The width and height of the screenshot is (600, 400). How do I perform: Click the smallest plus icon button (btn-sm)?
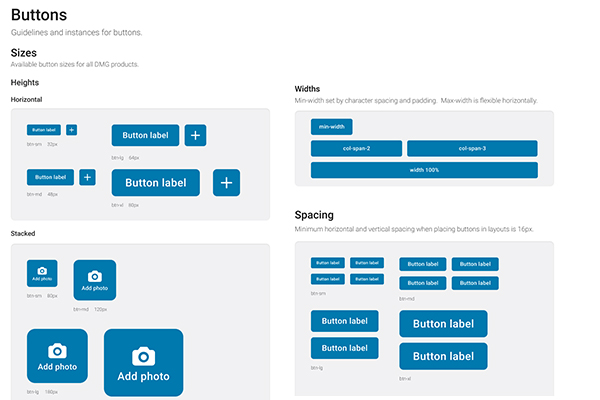click(x=71, y=130)
